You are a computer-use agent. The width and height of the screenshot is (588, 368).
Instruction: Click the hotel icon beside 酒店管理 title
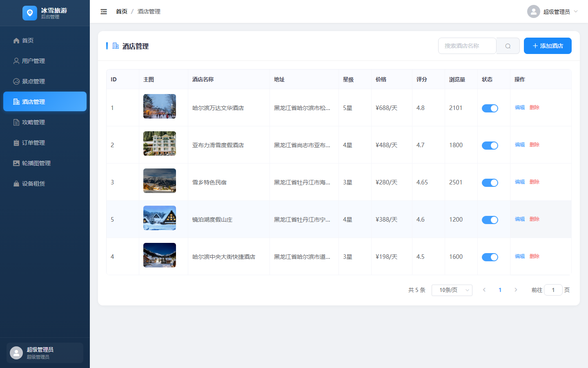116,46
